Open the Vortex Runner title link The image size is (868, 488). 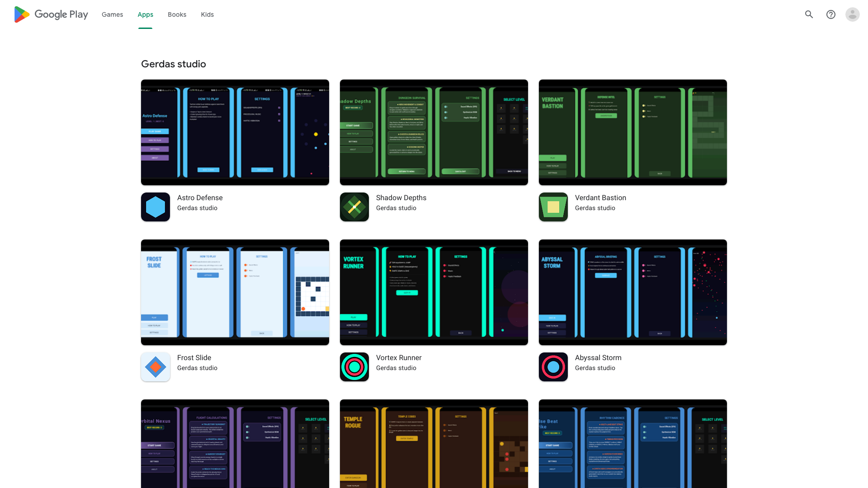(399, 358)
